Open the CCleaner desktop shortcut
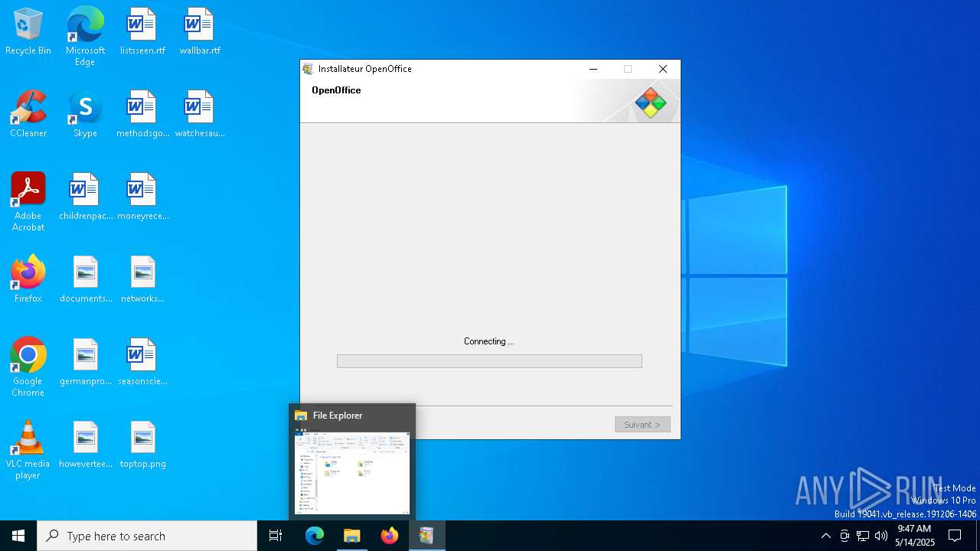Image resolution: width=980 pixels, height=551 pixels. coord(28,115)
